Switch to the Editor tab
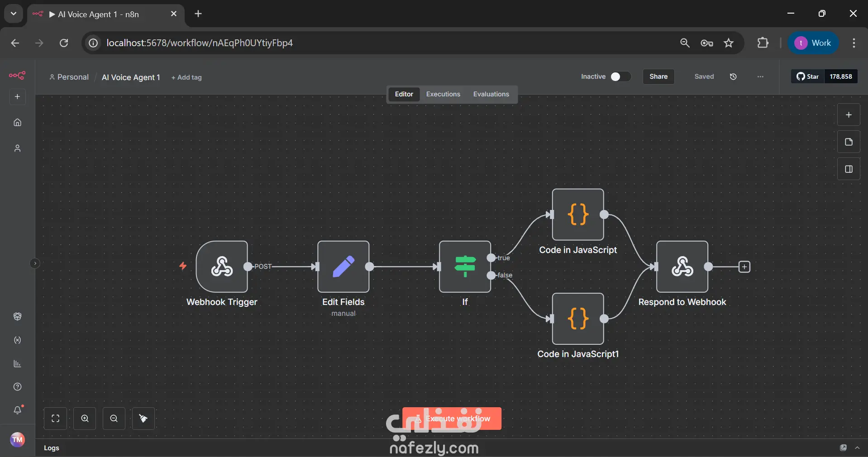868x457 pixels. pyautogui.click(x=404, y=94)
